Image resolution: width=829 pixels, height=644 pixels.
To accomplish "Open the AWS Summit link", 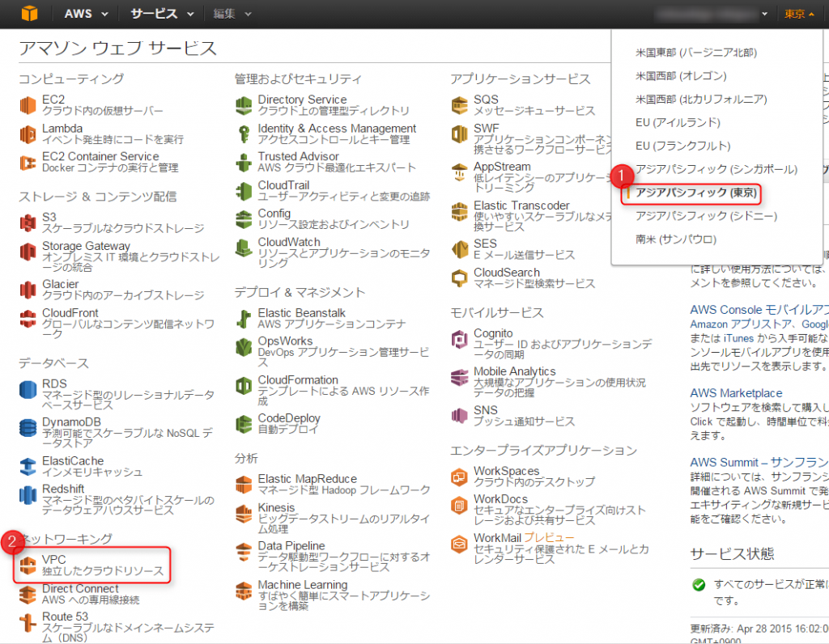I will pyautogui.click(x=759, y=463).
